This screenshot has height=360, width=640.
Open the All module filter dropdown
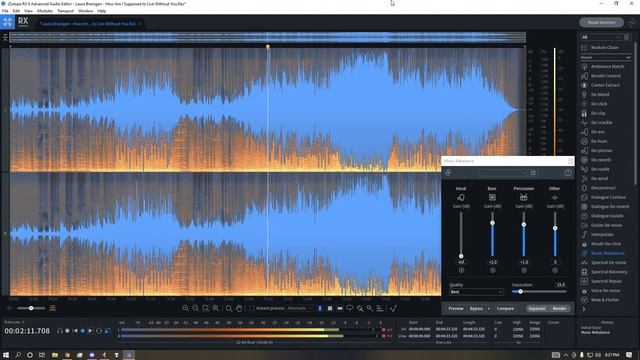tap(600, 37)
